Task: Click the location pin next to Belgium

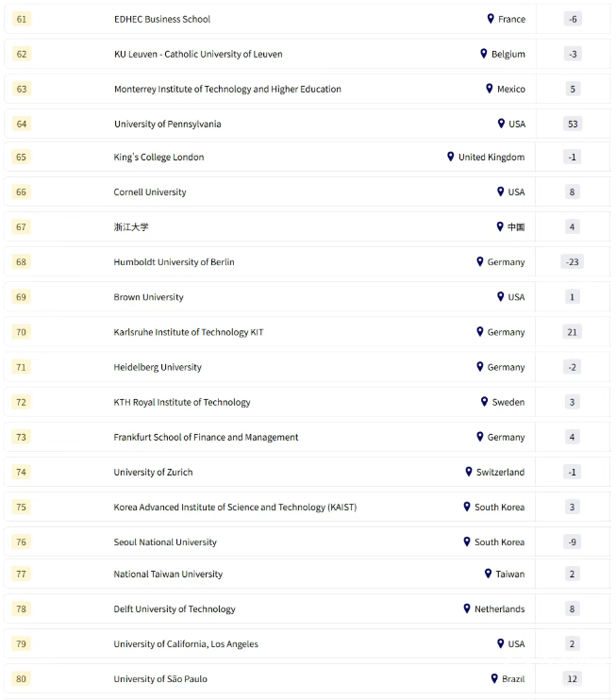Action: (484, 54)
